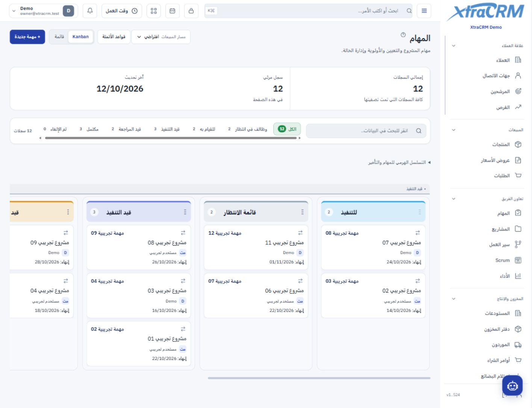Click filter scrollbar right arrow

point(299,138)
